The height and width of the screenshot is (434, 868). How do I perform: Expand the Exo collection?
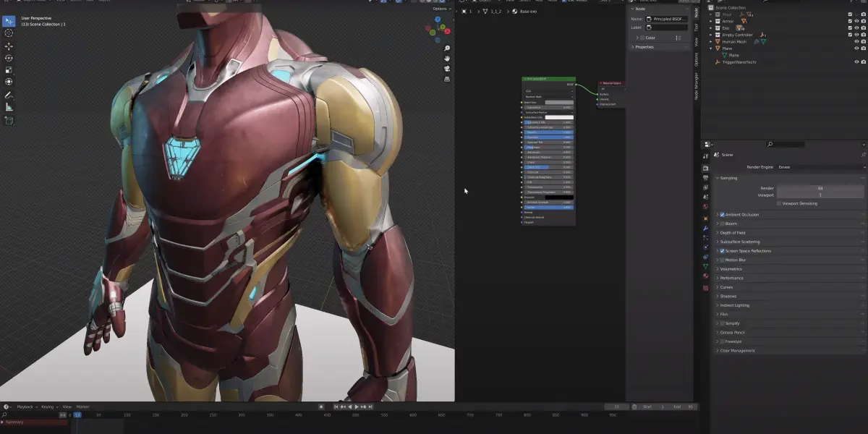coord(711,27)
